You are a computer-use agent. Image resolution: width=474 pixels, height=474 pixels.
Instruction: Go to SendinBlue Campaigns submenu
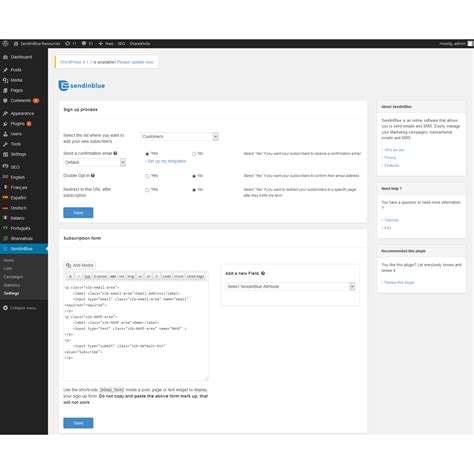pyautogui.click(x=13, y=277)
